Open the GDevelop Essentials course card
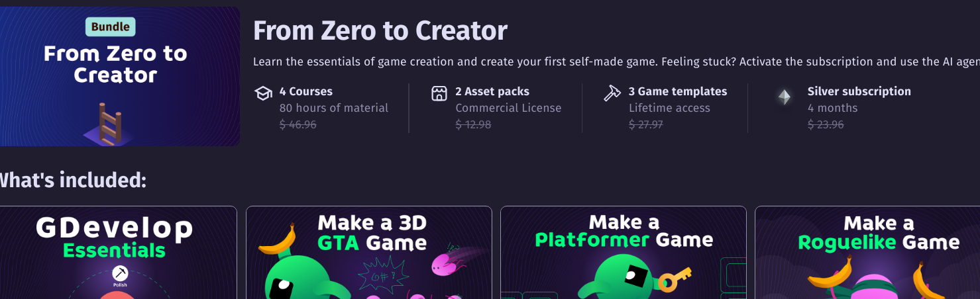Image resolution: width=980 pixels, height=299 pixels. (x=118, y=253)
